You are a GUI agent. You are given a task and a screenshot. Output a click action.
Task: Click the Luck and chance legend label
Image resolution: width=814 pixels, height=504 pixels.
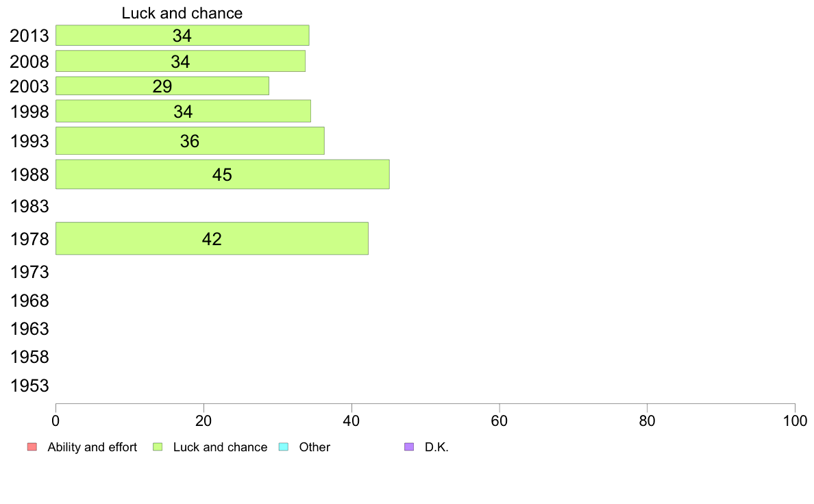click(x=220, y=447)
